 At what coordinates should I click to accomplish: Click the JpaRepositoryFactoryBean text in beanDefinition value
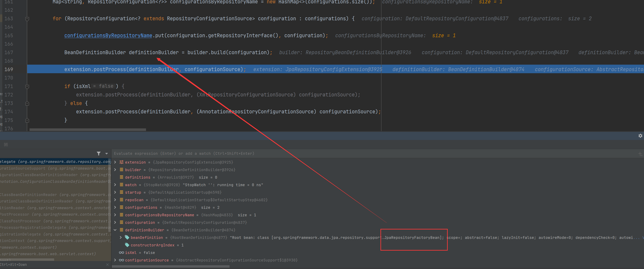tap(412, 238)
